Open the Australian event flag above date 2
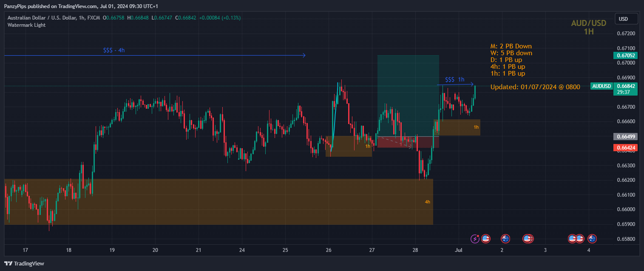This screenshot has width=644, height=271. pyautogui.click(x=505, y=239)
